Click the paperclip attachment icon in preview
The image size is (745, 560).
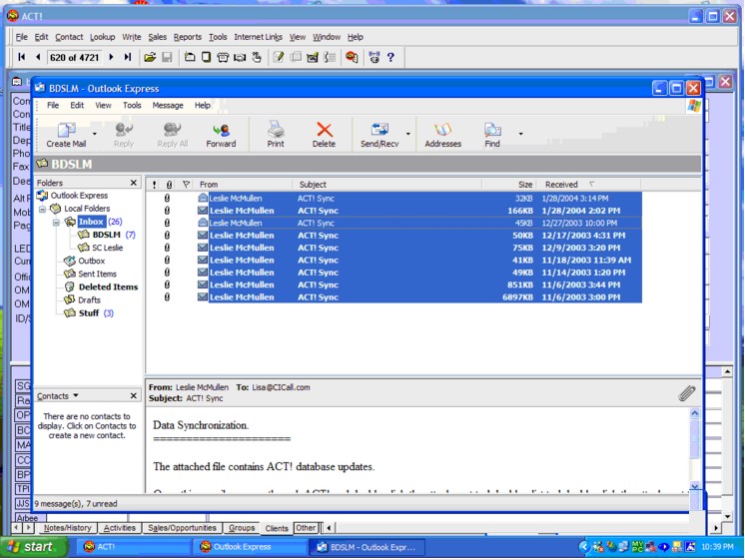tap(686, 393)
